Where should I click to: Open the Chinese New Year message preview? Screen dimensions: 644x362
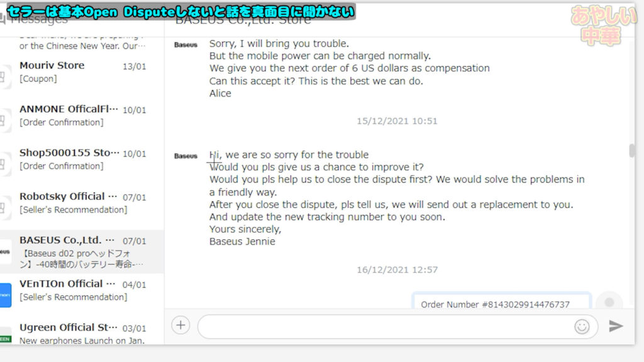tap(82, 45)
